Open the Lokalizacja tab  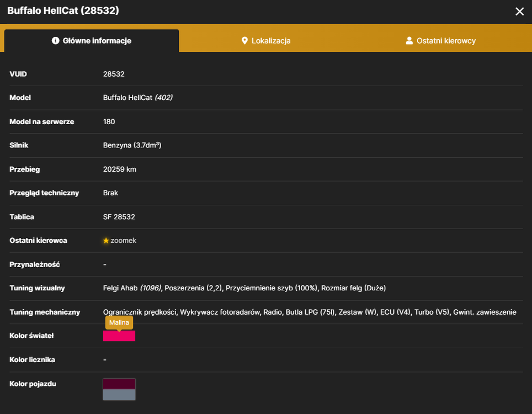coord(266,41)
